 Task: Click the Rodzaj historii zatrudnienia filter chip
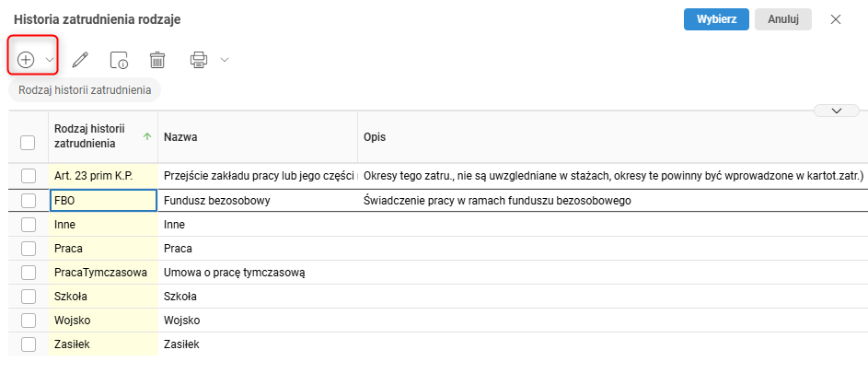click(x=85, y=90)
